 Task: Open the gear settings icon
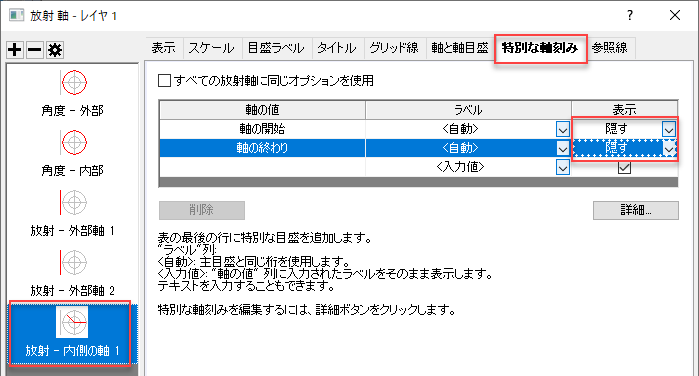click(55, 50)
